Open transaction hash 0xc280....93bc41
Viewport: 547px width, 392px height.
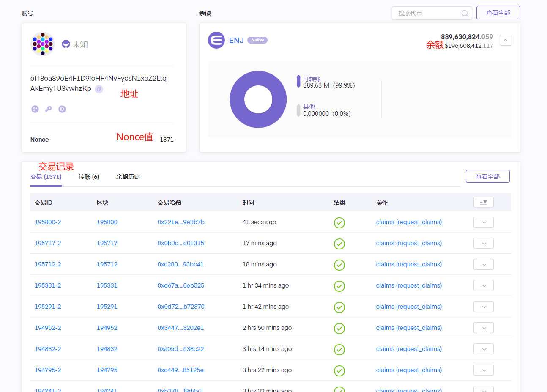point(181,264)
